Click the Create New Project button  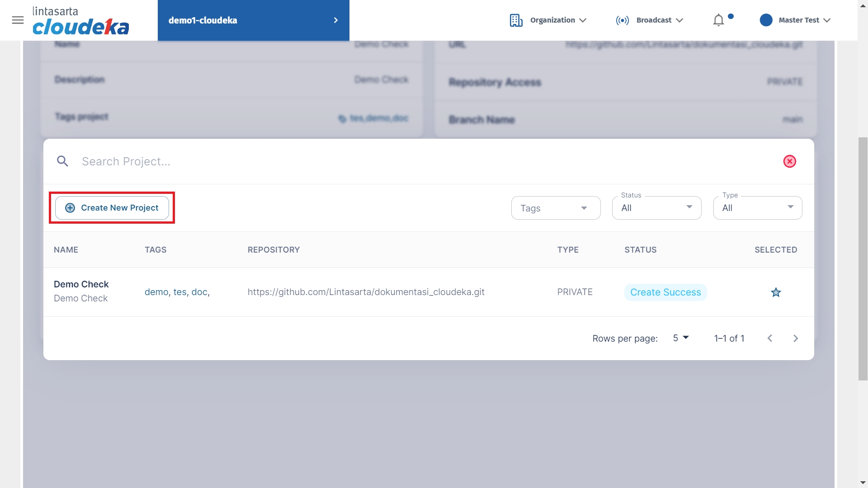[112, 208]
